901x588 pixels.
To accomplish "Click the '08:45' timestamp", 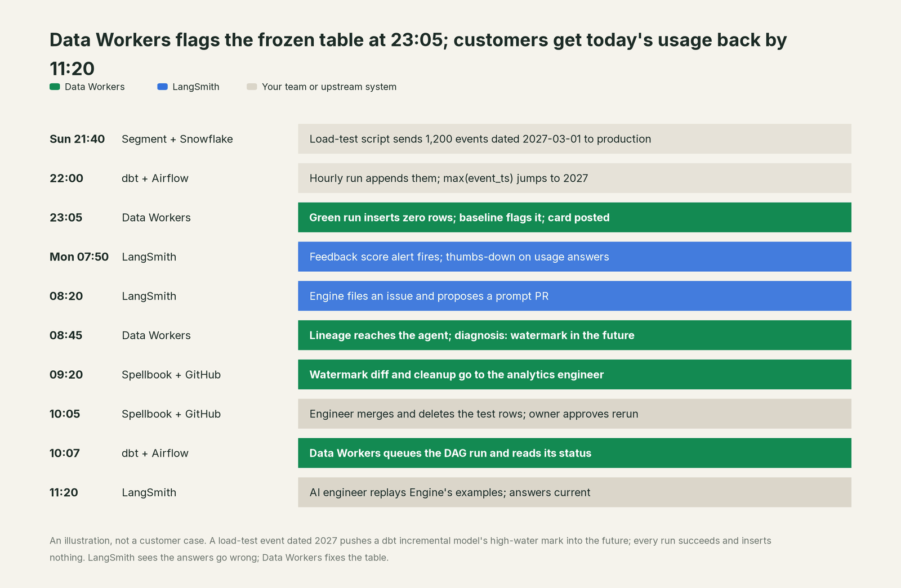I will [x=66, y=335].
